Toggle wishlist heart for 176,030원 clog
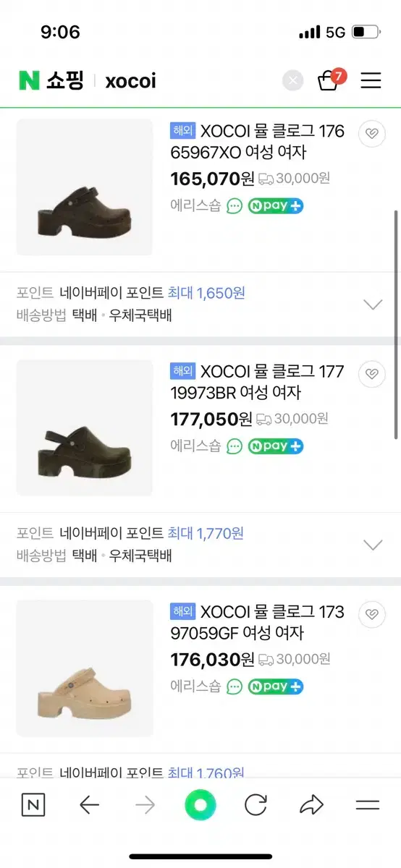 point(372,614)
